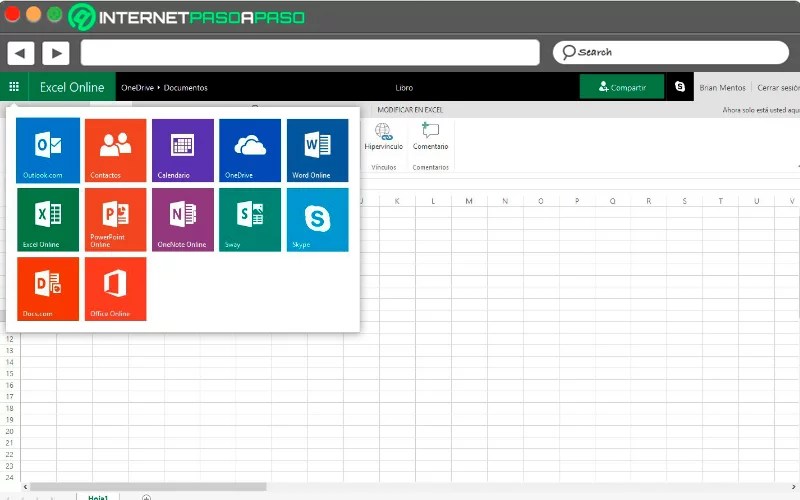Select column K header
This screenshot has width=800, height=500.
pyautogui.click(x=397, y=201)
